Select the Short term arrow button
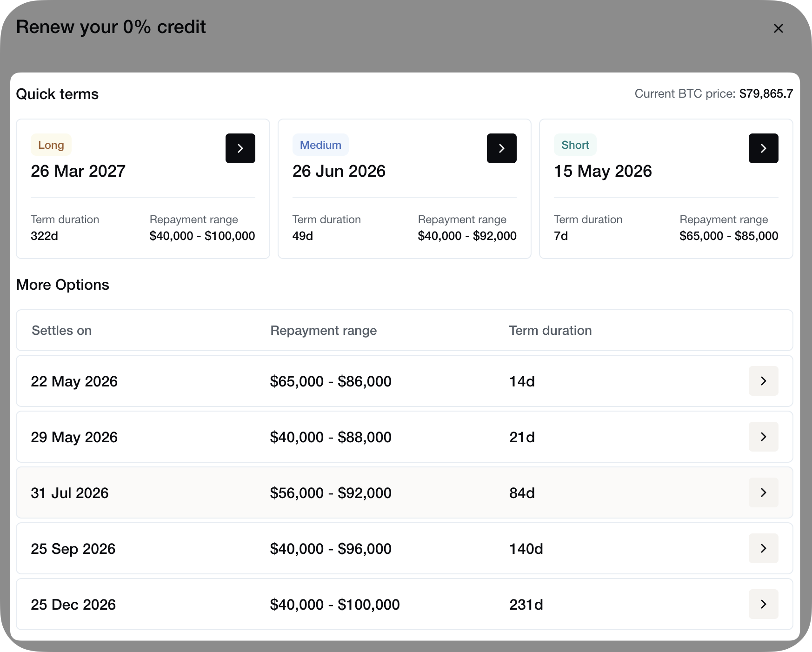812x652 pixels. tap(764, 148)
